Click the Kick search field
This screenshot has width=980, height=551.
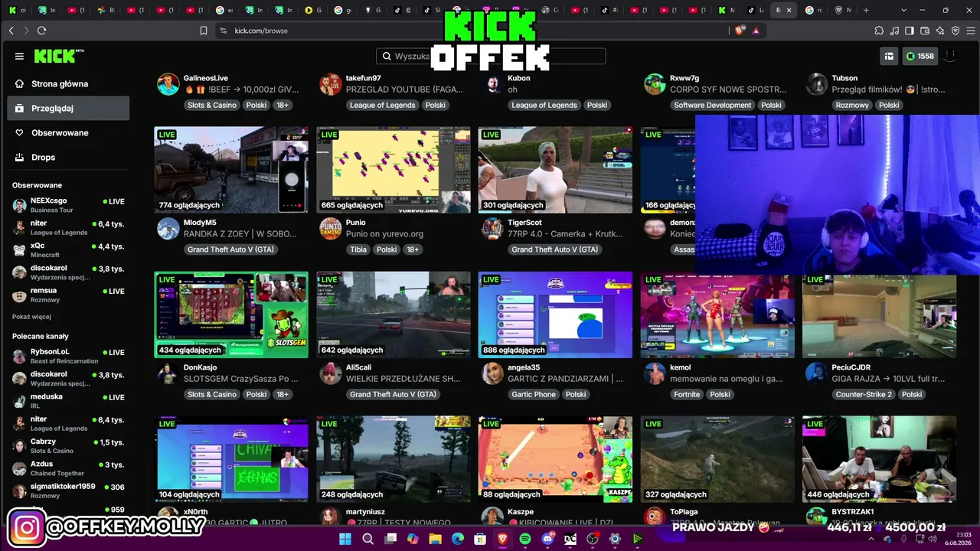491,56
